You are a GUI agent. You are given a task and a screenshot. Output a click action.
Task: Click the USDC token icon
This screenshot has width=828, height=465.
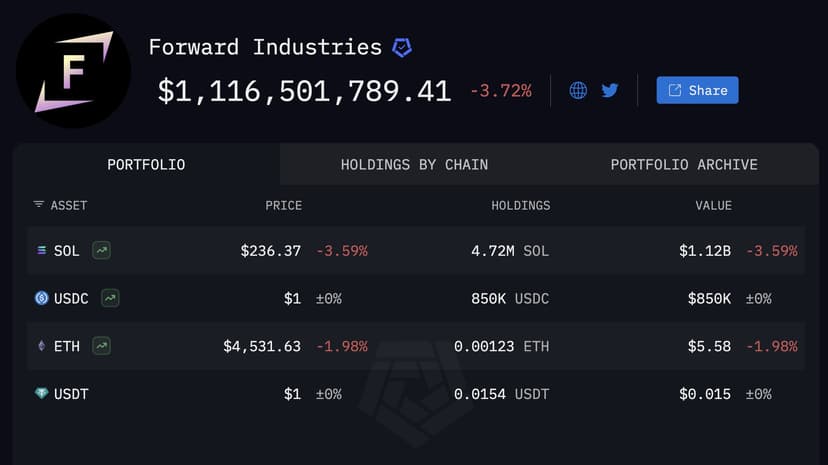(x=41, y=298)
